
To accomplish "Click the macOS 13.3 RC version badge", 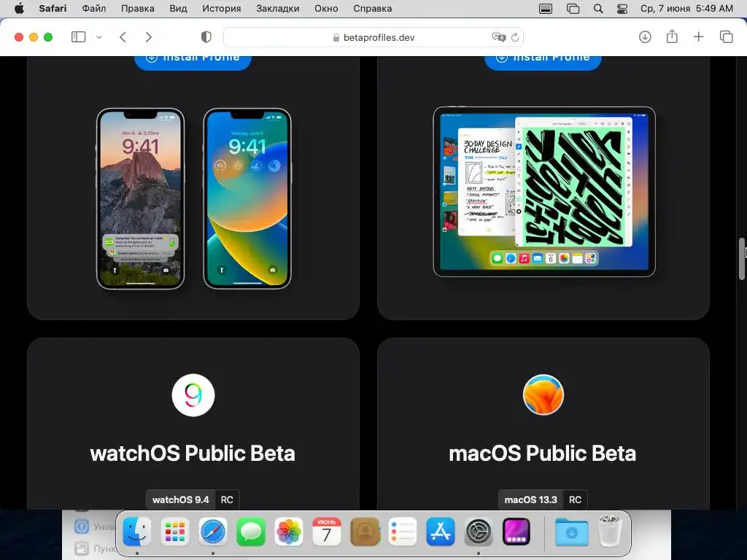I will 543,499.
